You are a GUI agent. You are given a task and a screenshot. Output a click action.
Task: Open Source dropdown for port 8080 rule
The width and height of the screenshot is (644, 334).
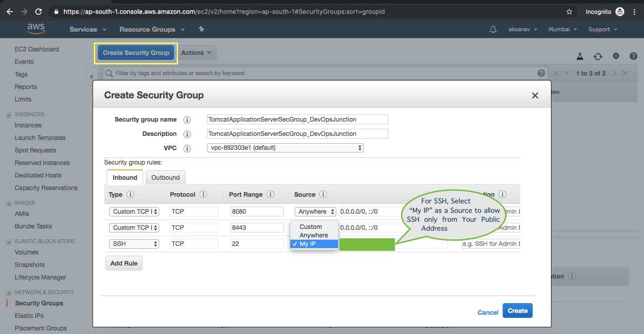(x=315, y=211)
